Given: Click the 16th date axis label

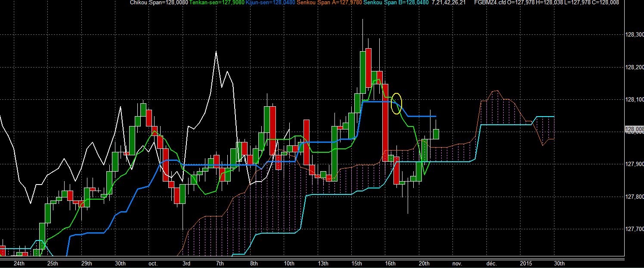Looking at the screenshot, I should point(390,263).
